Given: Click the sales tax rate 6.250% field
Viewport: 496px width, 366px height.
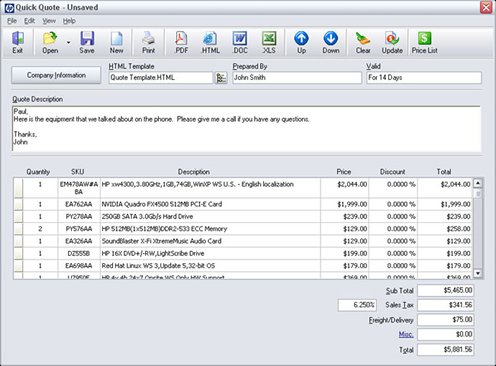Looking at the screenshot, I should click(x=357, y=305).
